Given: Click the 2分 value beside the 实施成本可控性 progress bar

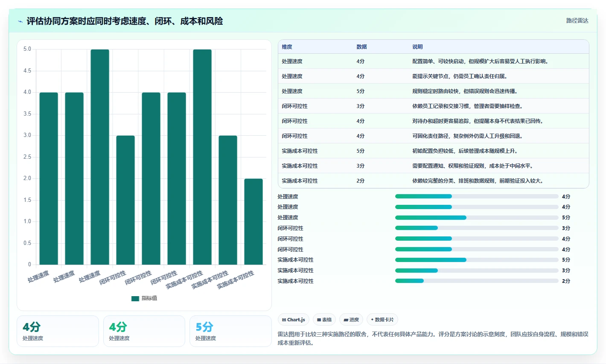Looking at the screenshot, I should pyautogui.click(x=566, y=281).
